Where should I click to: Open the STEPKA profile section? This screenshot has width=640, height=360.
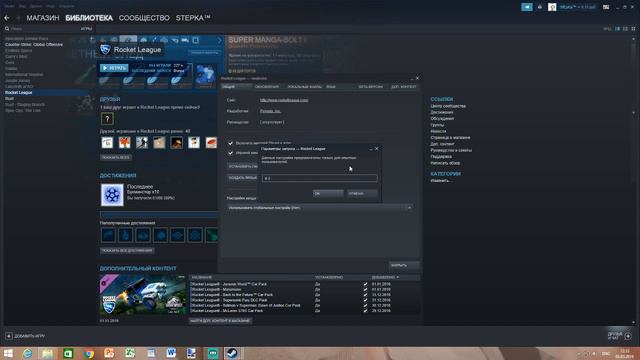[193, 18]
